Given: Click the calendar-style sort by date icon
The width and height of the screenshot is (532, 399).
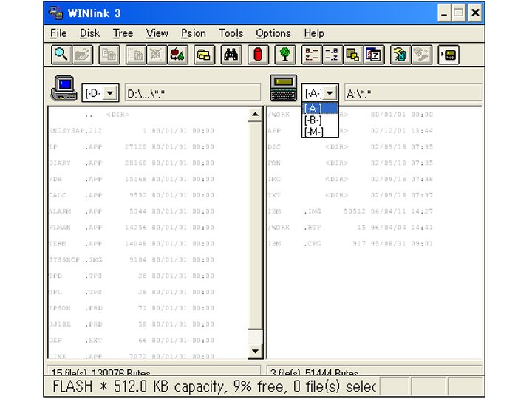Looking at the screenshot, I should (x=374, y=55).
